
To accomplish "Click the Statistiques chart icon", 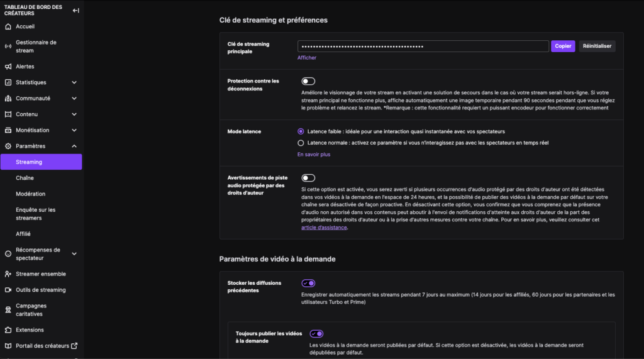I will coord(8,82).
